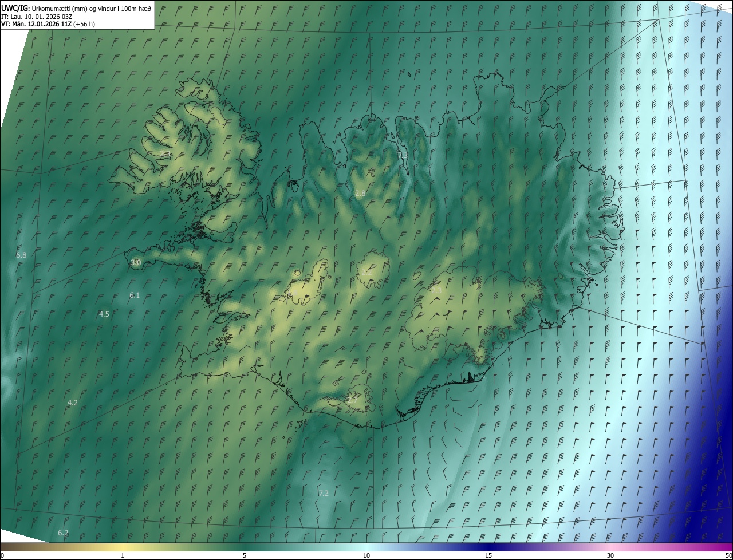Select the 'VT: Mán. 12.01.2026 11Z (+56 h)' line
The width and height of the screenshot is (733, 560).
[x=48, y=24]
